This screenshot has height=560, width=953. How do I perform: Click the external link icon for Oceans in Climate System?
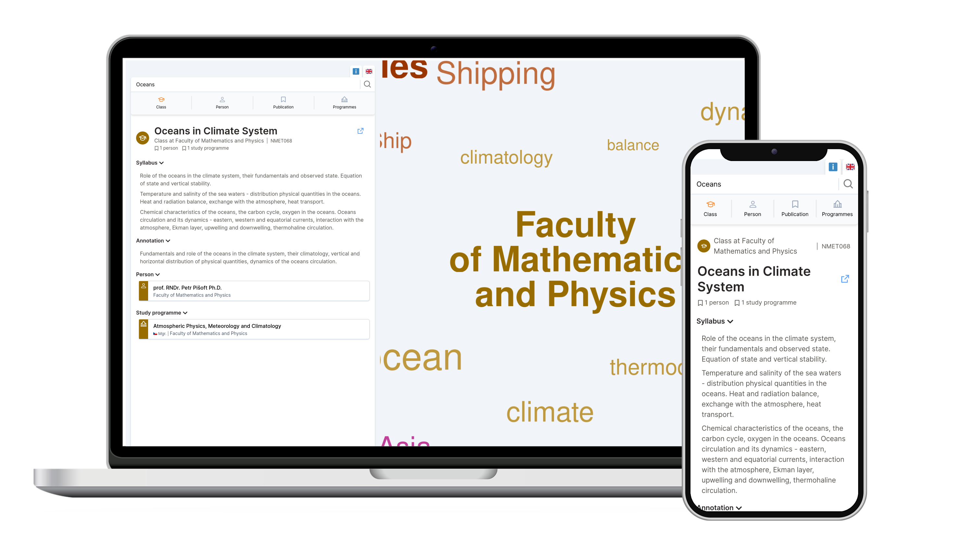[361, 131]
